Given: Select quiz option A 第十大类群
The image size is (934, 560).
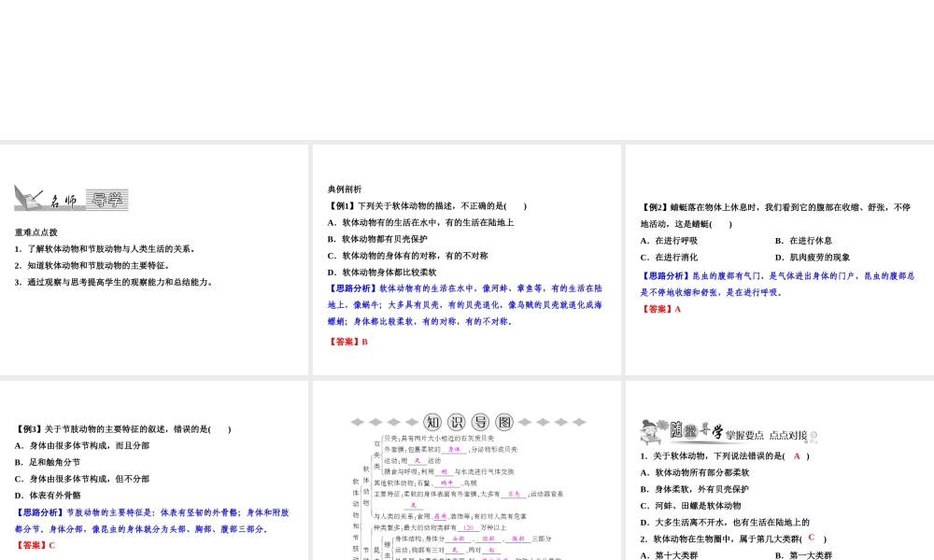Looking at the screenshot, I should click(670, 555).
